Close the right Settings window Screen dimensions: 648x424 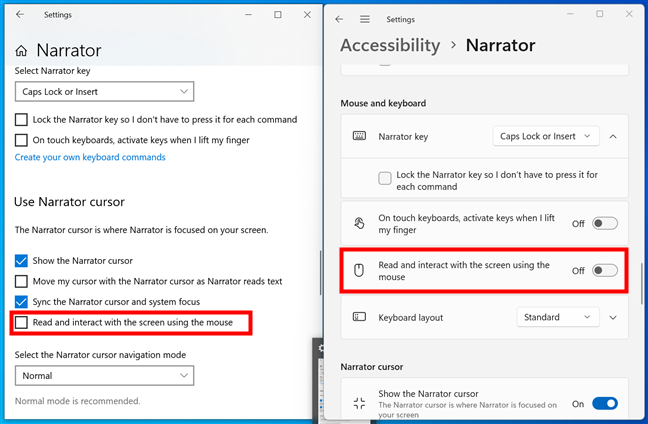[x=629, y=14]
